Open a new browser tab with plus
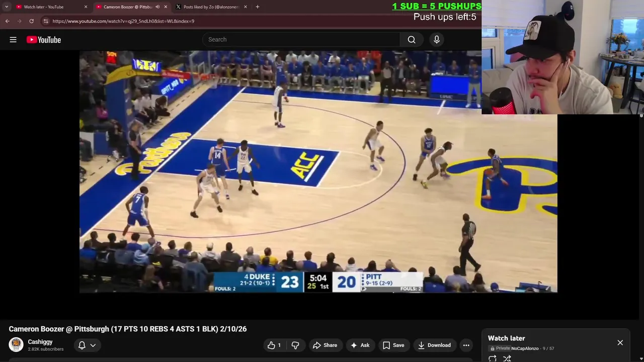Screen dimensions: 644x362 click(x=258, y=7)
